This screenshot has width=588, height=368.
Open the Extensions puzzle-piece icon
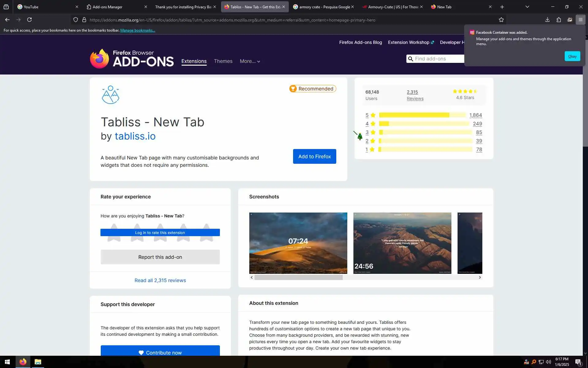pyautogui.click(x=559, y=20)
